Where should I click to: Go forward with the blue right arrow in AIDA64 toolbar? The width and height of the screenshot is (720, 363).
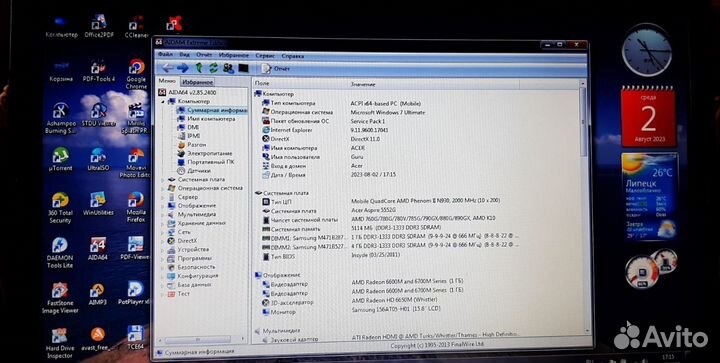click(x=183, y=68)
